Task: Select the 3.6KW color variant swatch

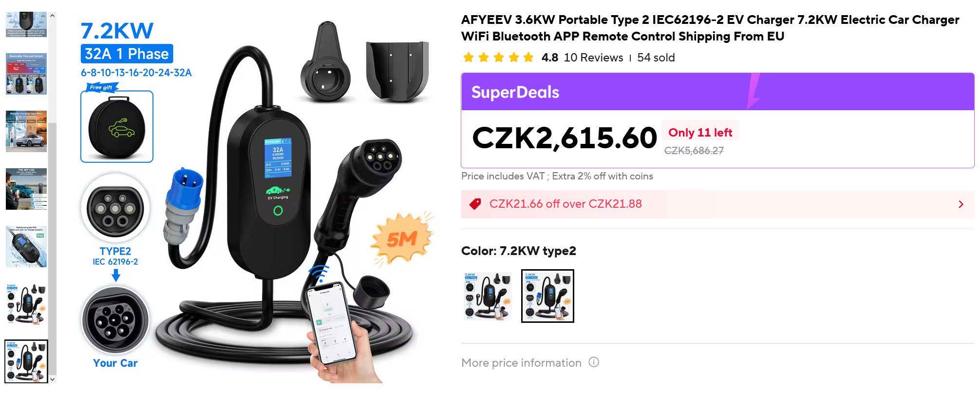Action: [x=488, y=296]
